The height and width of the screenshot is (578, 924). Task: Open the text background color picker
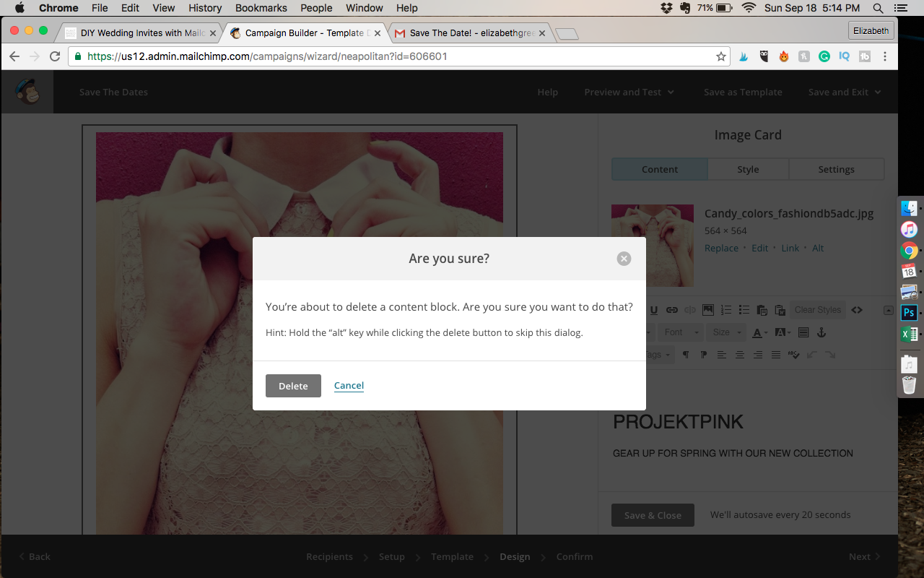click(x=783, y=332)
